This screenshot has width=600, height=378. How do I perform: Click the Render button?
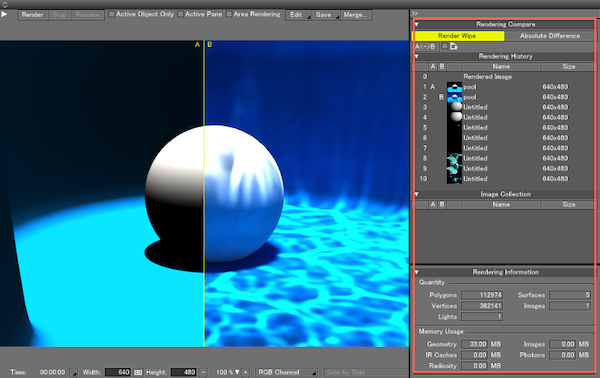click(32, 15)
